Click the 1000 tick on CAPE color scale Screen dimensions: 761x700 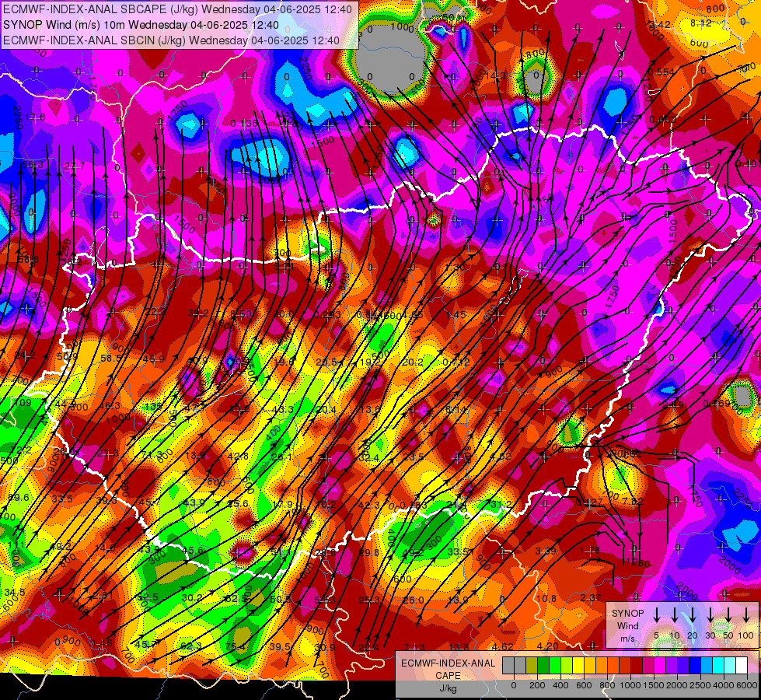(x=630, y=685)
